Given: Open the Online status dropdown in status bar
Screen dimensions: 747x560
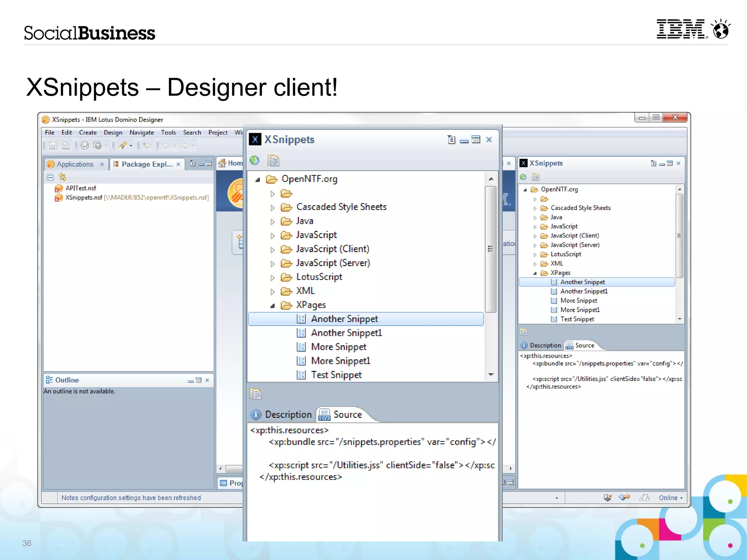Looking at the screenshot, I should (671, 498).
